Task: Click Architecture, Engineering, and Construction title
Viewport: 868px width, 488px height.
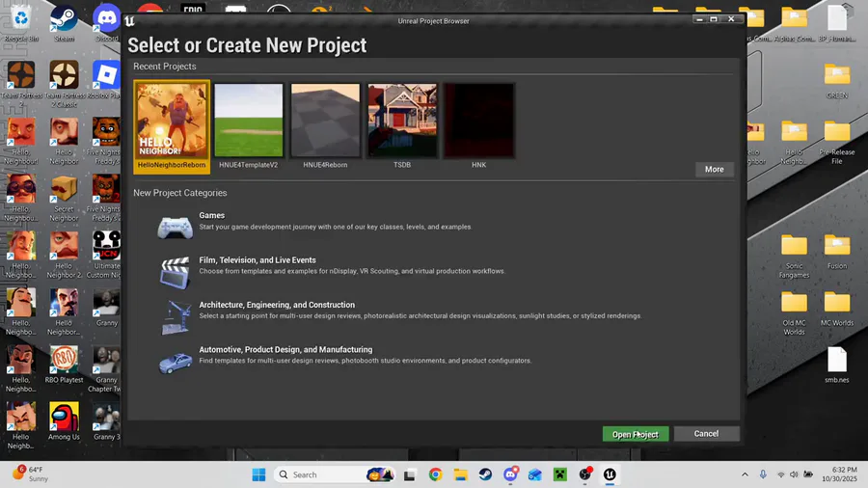Action: point(277,305)
